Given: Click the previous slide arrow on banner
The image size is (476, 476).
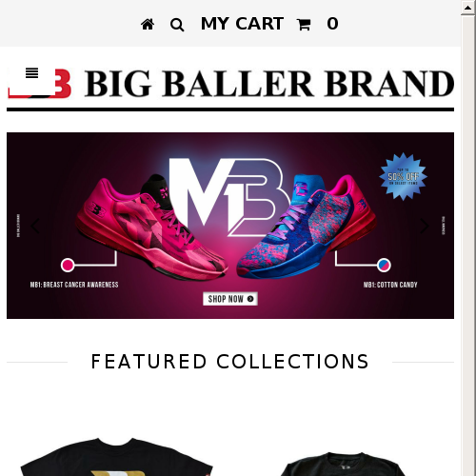Looking at the screenshot, I should [35, 226].
